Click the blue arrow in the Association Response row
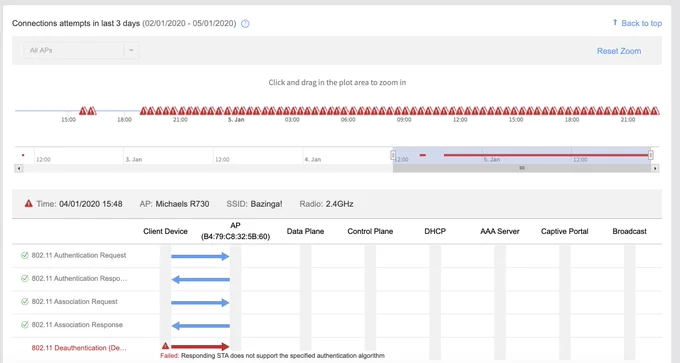The width and height of the screenshot is (680, 363). coord(201,326)
